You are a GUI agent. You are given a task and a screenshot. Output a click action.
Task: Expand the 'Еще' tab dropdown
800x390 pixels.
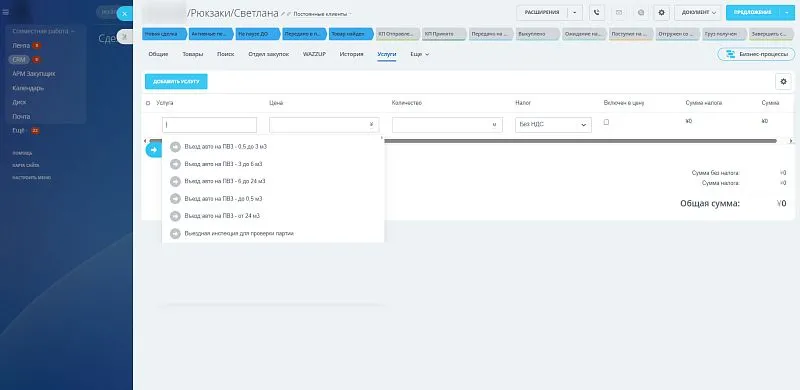(419, 54)
